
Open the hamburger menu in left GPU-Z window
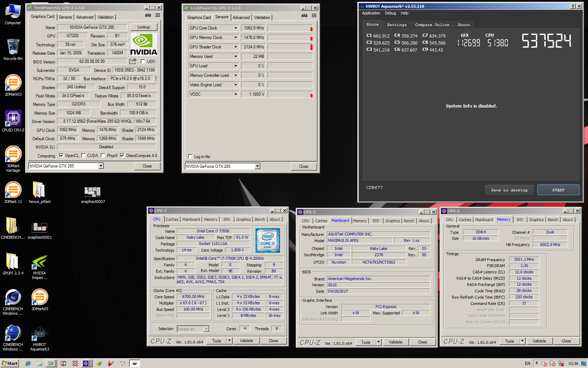[x=158, y=15]
